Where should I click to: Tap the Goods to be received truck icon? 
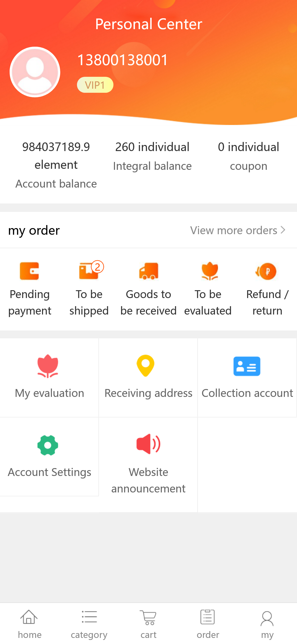click(149, 271)
